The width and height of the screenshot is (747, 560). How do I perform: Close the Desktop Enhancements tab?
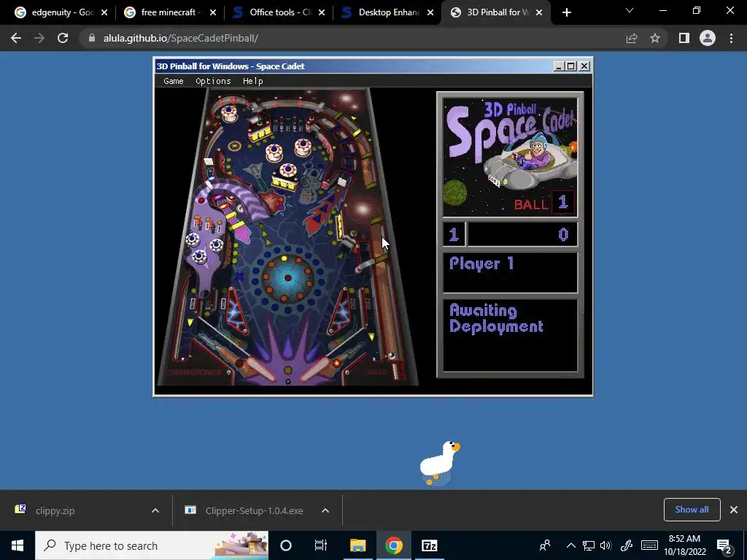430,13
